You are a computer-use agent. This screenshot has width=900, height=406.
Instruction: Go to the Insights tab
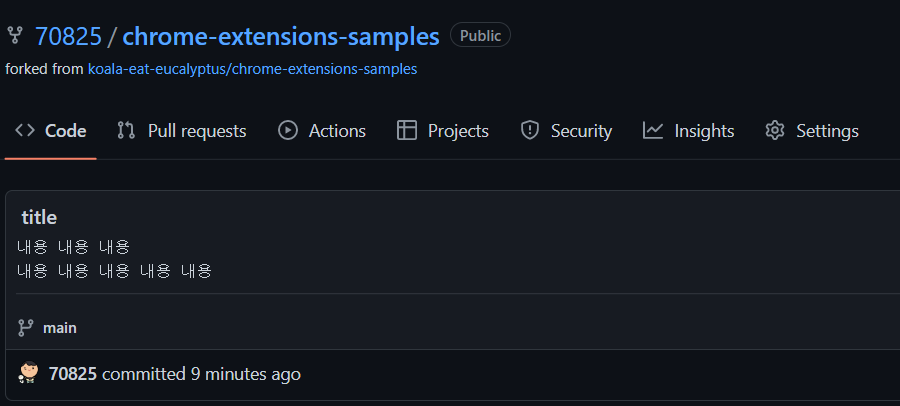[x=704, y=131]
